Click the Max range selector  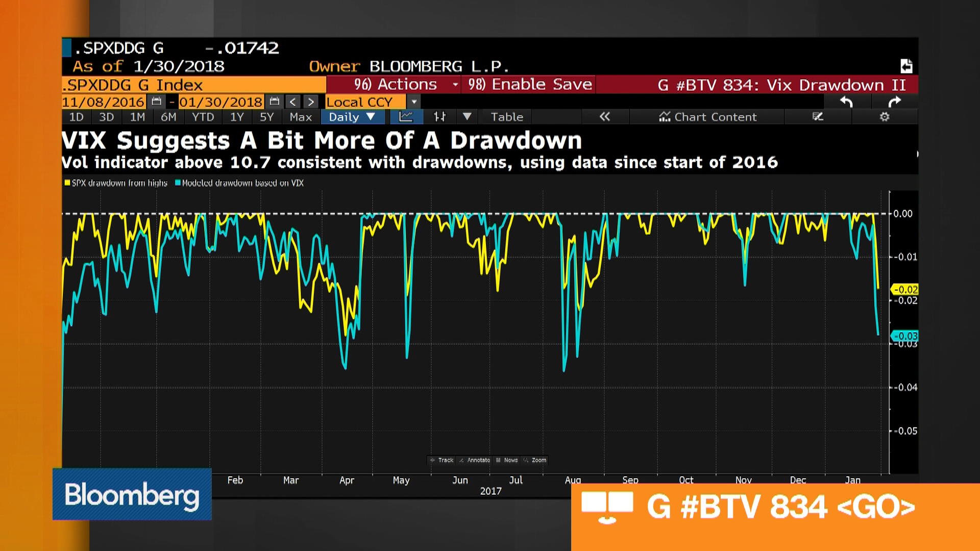point(301,116)
